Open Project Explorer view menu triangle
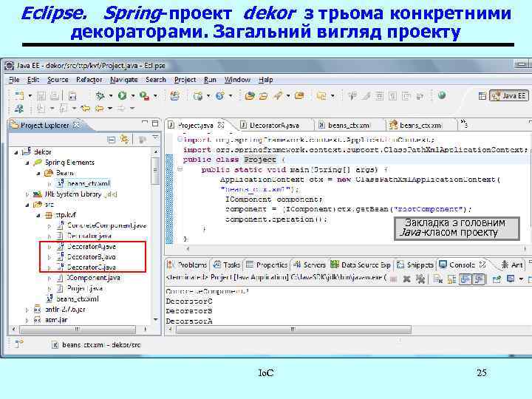Screen dimensions: 532x399 pos(155,137)
